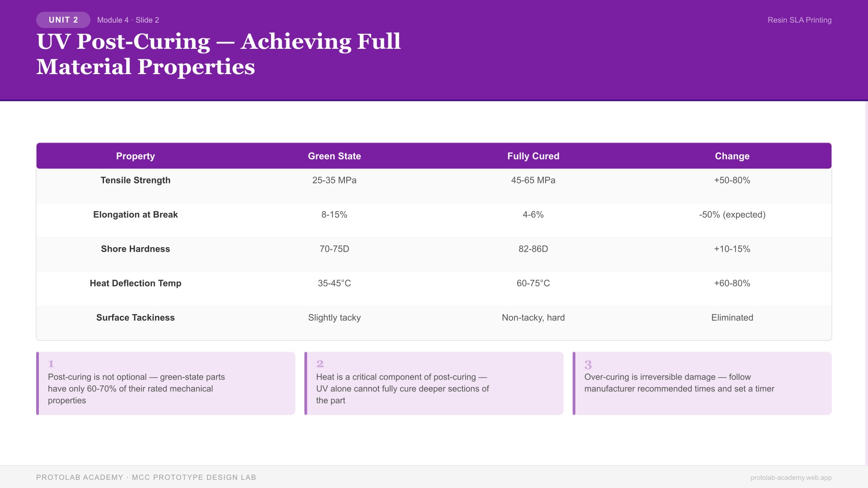
Task: Click the Heat Deflection Temp row label
Action: 136,283
